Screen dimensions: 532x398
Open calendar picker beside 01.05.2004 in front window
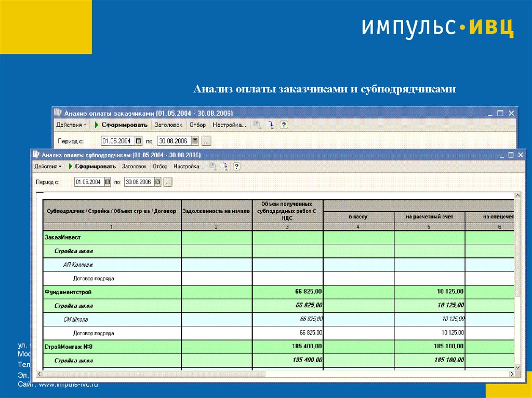pos(107,182)
